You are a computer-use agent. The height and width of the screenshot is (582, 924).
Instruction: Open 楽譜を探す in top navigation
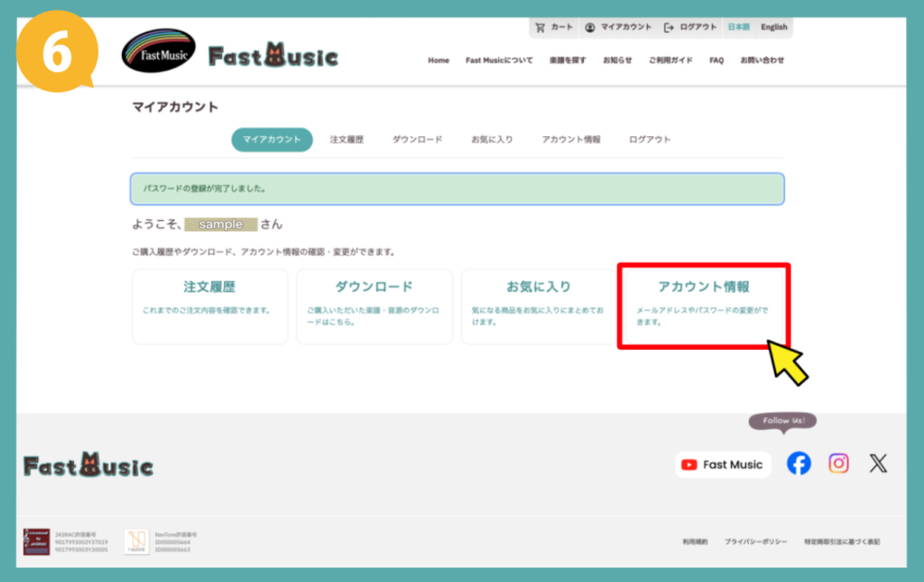click(x=568, y=60)
